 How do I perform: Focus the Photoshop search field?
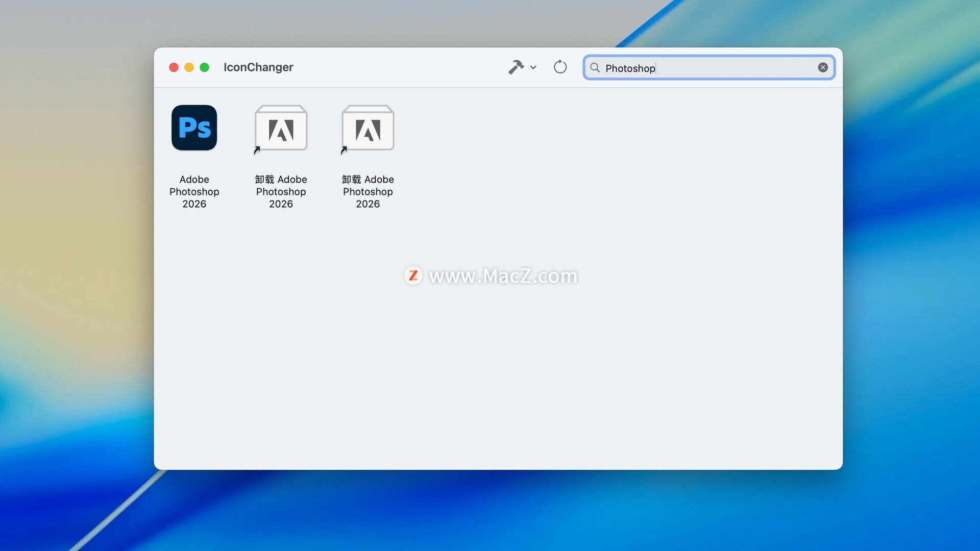click(x=715, y=68)
